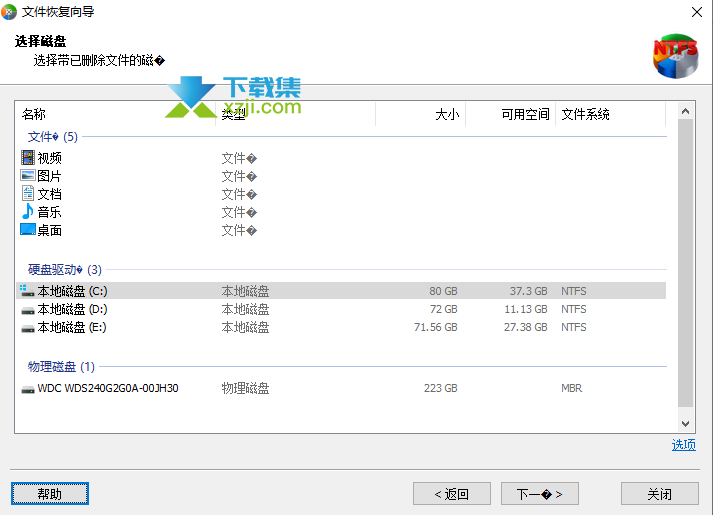The image size is (713, 515).
Task: Proceed with the 下一步 next button
Action: pos(540,494)
